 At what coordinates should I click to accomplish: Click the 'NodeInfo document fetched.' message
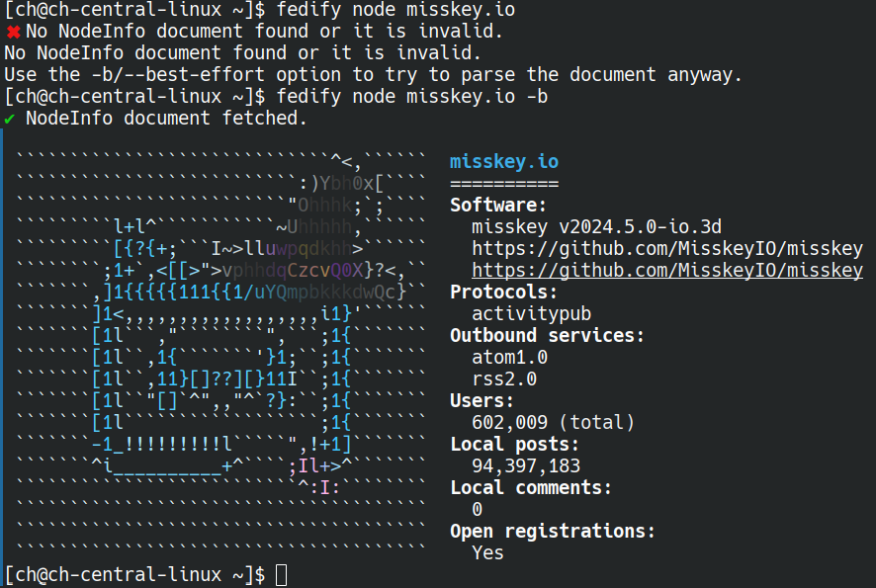click(x=166, y=119)
